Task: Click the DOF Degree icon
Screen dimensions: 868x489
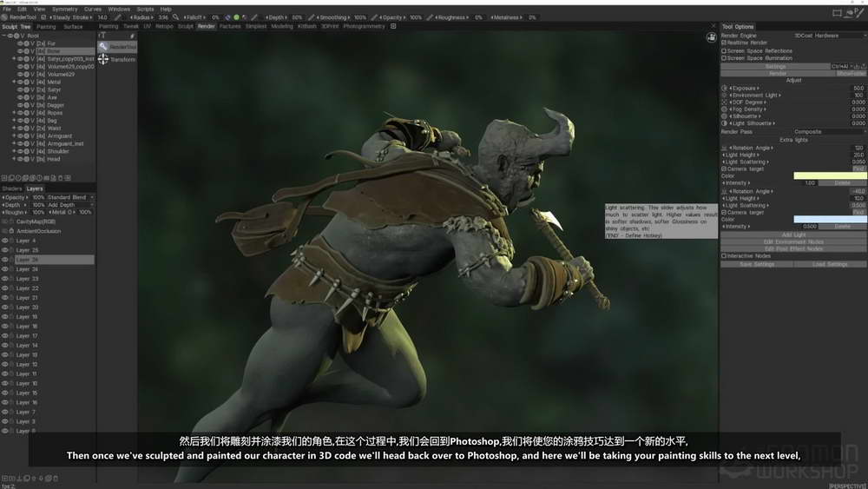Action: coord(724,102)
